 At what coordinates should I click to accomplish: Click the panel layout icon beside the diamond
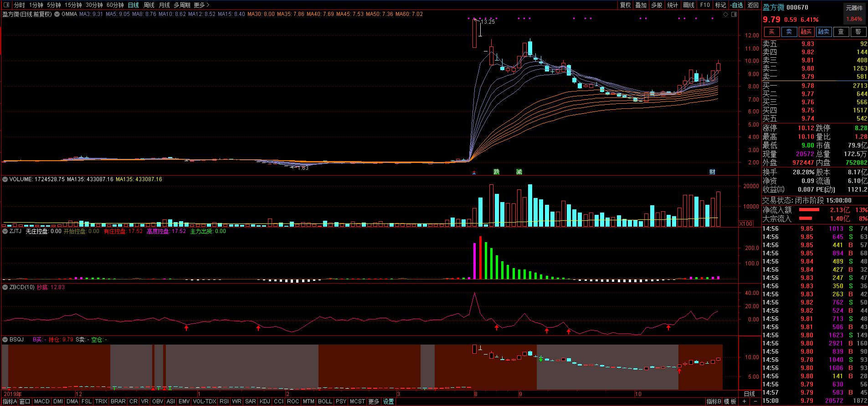[x=734, y=15]
